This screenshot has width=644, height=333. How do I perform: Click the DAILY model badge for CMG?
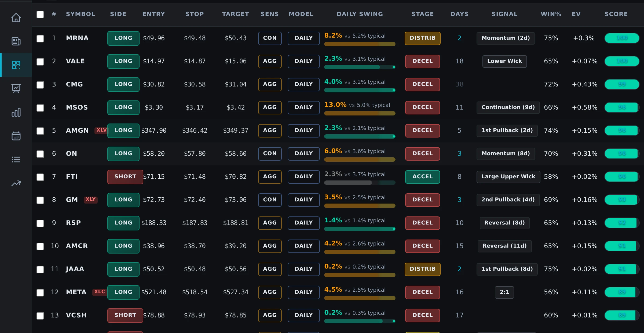point(304,84)
